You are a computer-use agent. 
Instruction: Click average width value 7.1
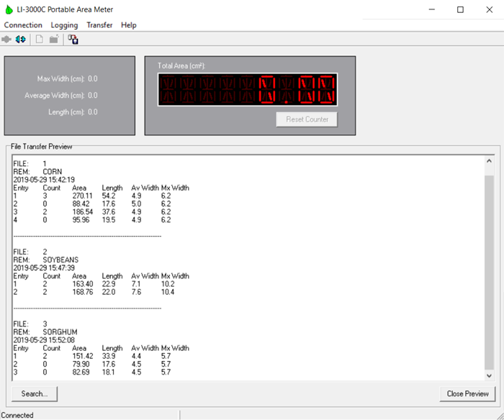[x=136, y=284]
